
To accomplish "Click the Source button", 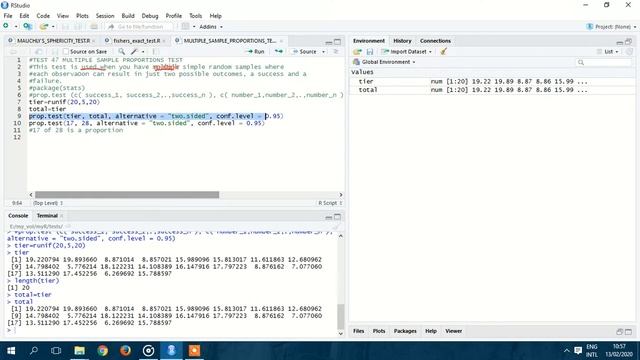I will (304, 52).
